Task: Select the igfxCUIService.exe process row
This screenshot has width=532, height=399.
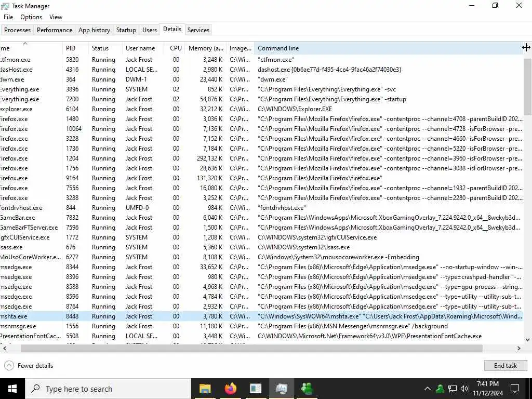Action: 261,237
